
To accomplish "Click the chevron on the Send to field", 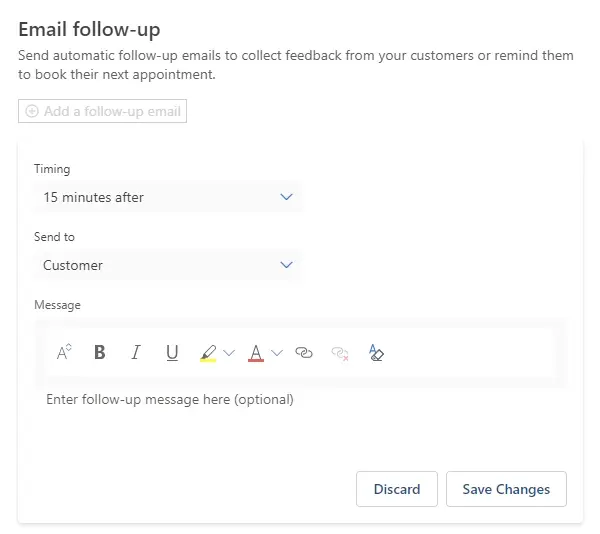I will [x=287, y=265].
